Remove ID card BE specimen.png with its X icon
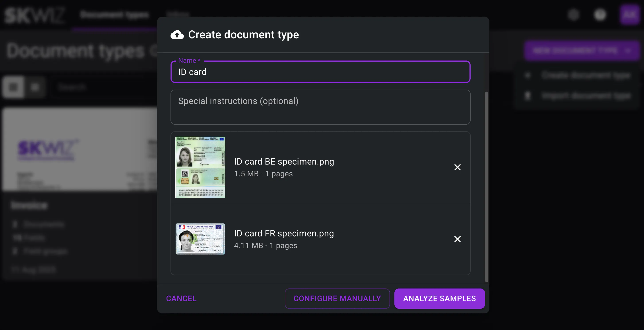The width and height of the screenshot is (644, 330). pyautogui.click(x=457, y=167)
